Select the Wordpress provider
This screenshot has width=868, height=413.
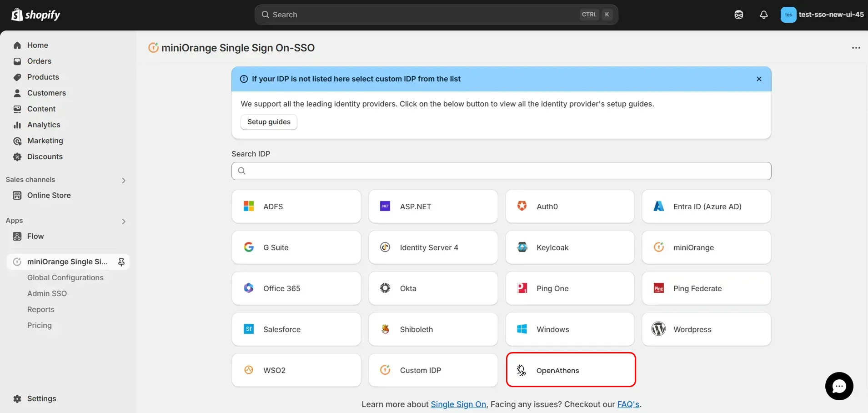click(x=707, y=329)
